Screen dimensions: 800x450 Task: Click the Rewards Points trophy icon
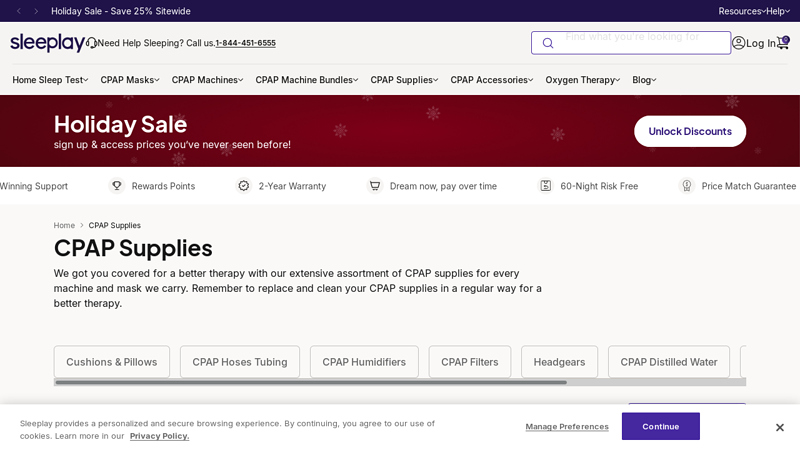[117, 186]
